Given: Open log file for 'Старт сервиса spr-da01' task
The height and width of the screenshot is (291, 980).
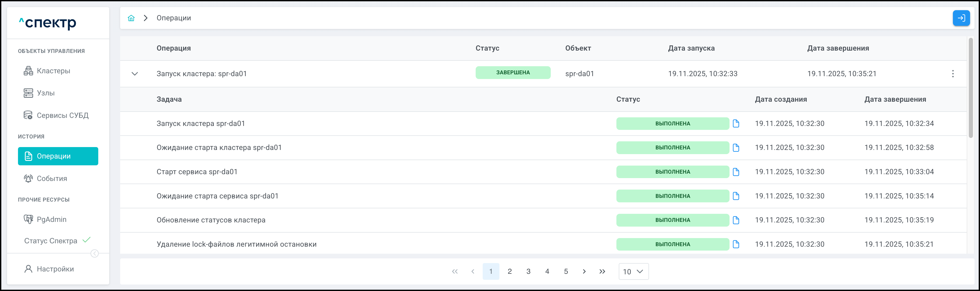Looking at the screenshot, I should (736, 172).
